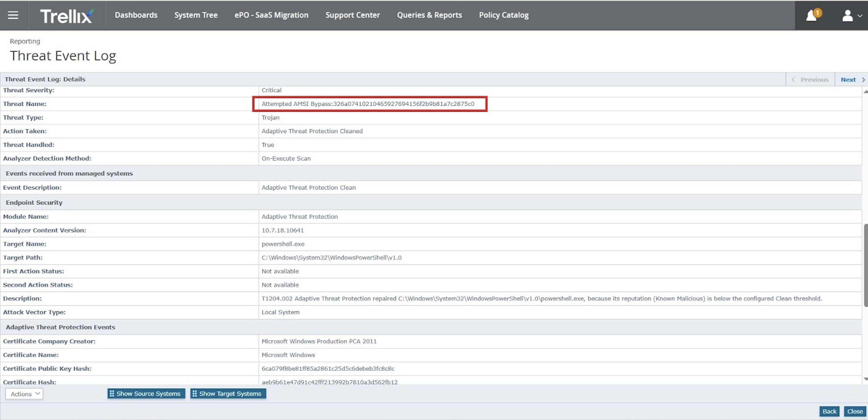Click the grid icon on Show Source Systems
Image resolution: width=868 pixels, height=420 pixels.
112,393
